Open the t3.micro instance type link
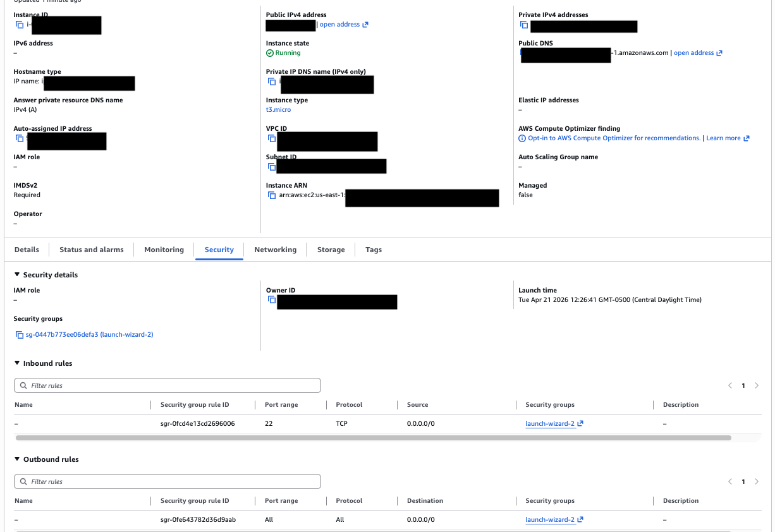The width and height of the screenshot is (775, 532). click(x=279, y=110)
